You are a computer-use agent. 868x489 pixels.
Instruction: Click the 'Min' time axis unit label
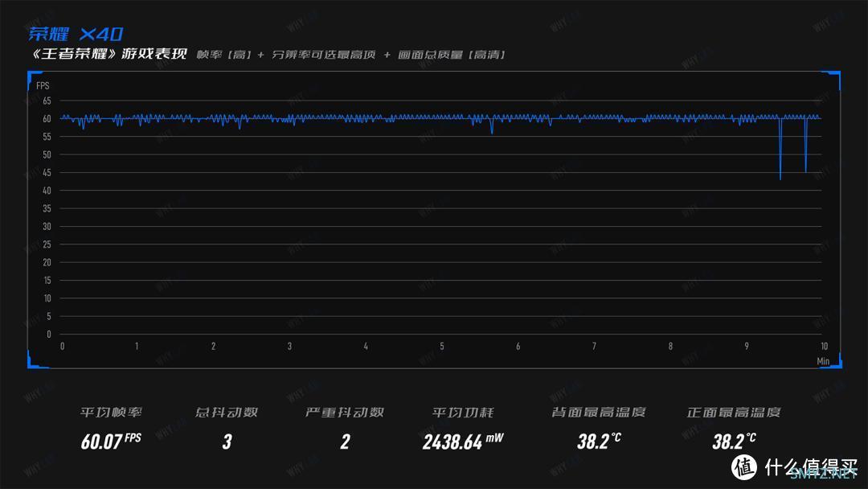click(x=823, y=361)
